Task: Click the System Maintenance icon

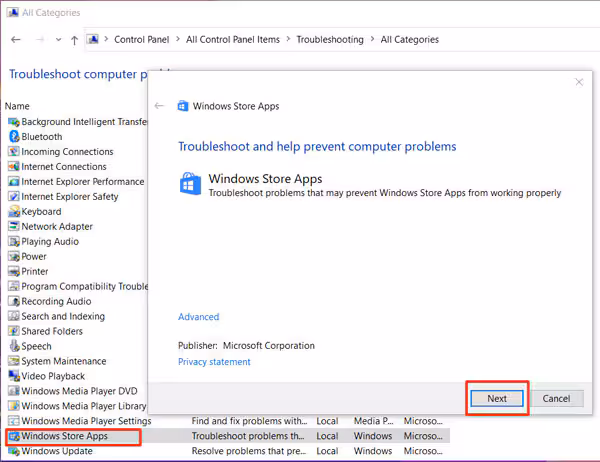Action: (x=14, y=361)
